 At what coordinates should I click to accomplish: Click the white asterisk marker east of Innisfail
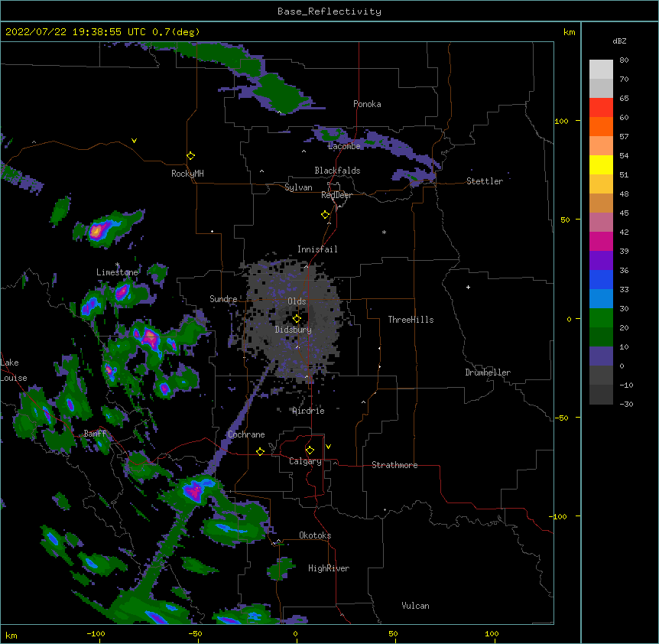pos(384,232)
